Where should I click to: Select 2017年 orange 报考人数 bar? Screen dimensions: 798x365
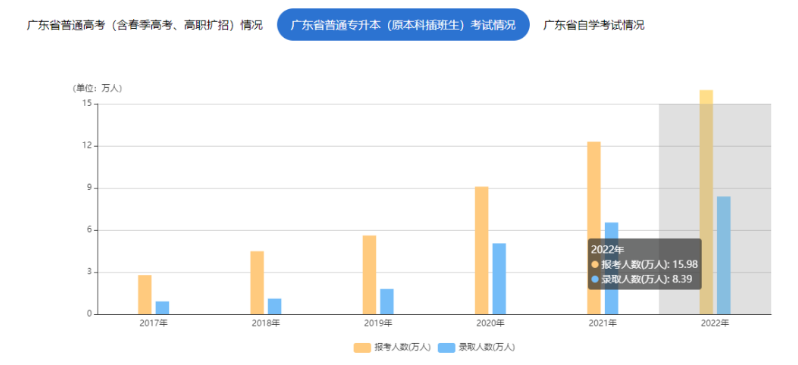point(145,295)
